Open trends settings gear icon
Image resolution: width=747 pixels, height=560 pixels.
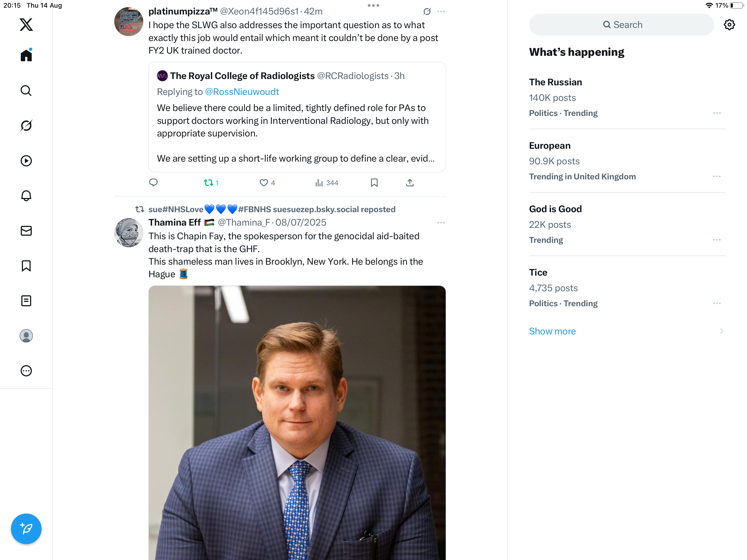pyautogui.click(x=729, y=25)
